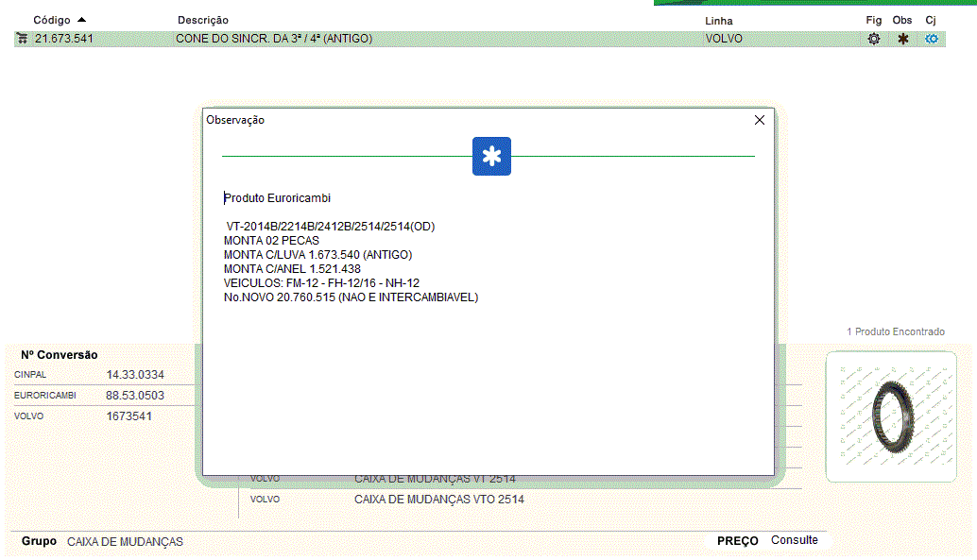Open the Fig gear icon in the product row
The height and width of the screenshot is (560, 977).
pyautogui.click(x=874, y=39)
